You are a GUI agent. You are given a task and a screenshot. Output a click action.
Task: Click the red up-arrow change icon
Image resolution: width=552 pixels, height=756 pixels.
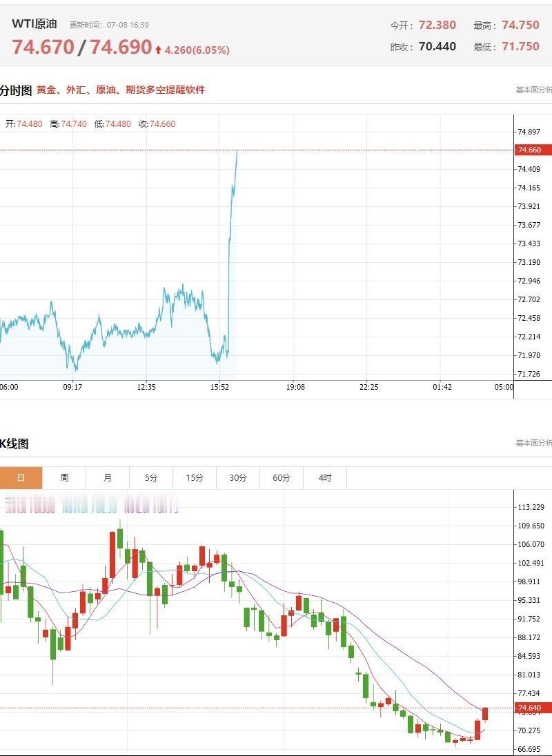[158, 50]
